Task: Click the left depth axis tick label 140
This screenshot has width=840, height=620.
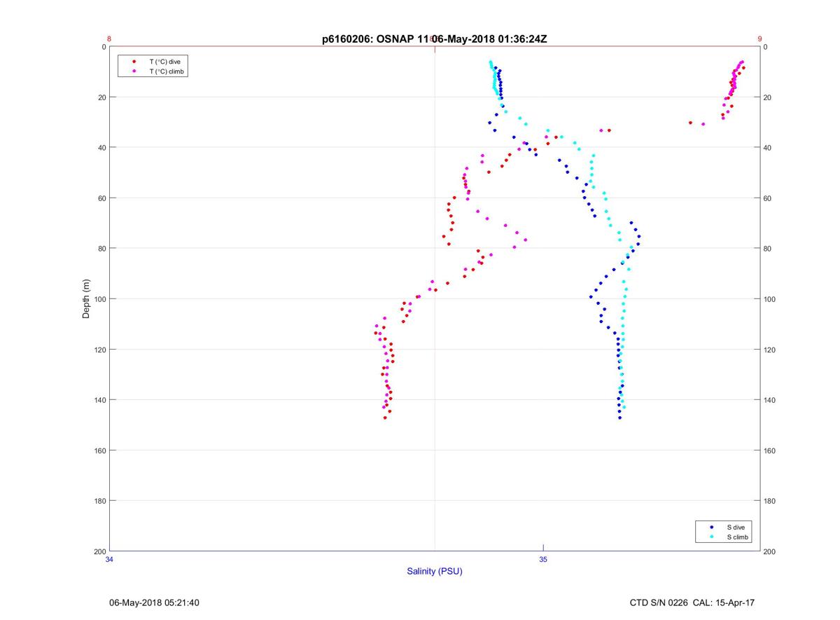Action: point(99,400)
